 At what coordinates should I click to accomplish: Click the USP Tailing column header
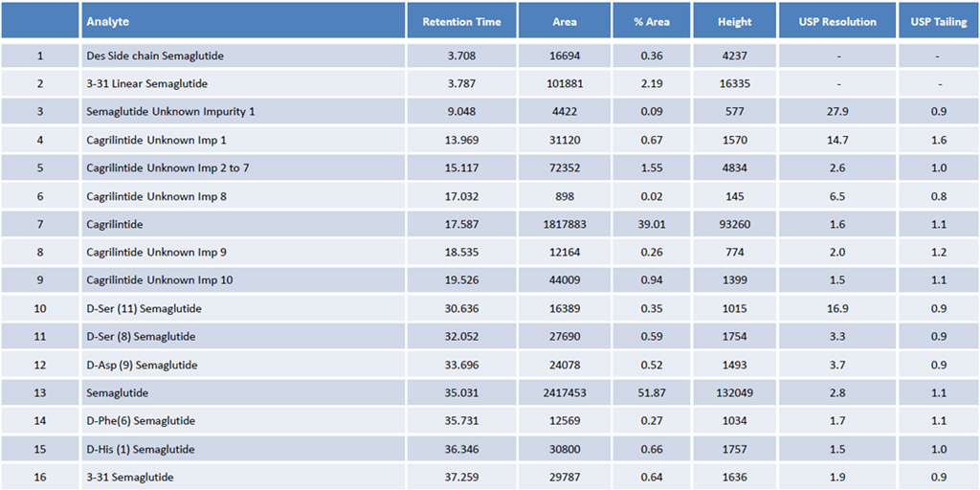tap(939, 21)
